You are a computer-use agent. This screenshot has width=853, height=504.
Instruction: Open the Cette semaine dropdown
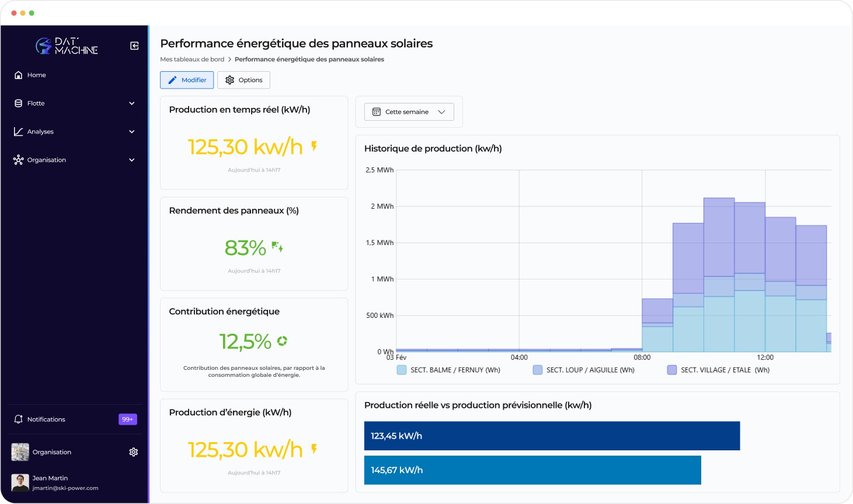point(409,111)
